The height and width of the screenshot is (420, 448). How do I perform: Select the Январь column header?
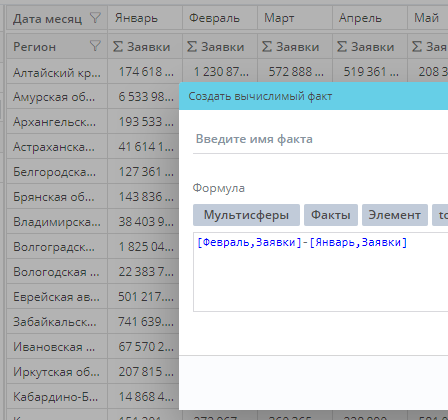coord(145,18)
